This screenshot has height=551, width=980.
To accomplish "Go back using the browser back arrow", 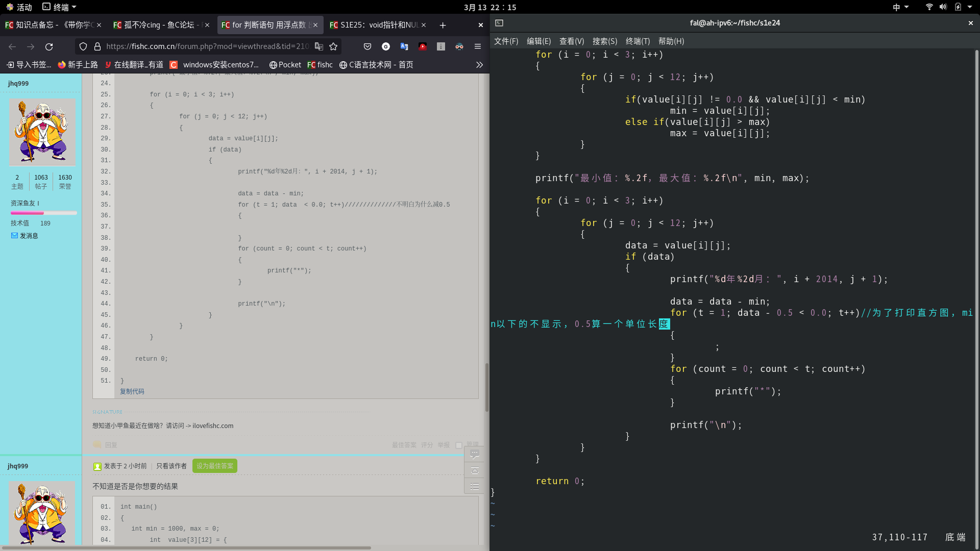I will click(12, 46).
